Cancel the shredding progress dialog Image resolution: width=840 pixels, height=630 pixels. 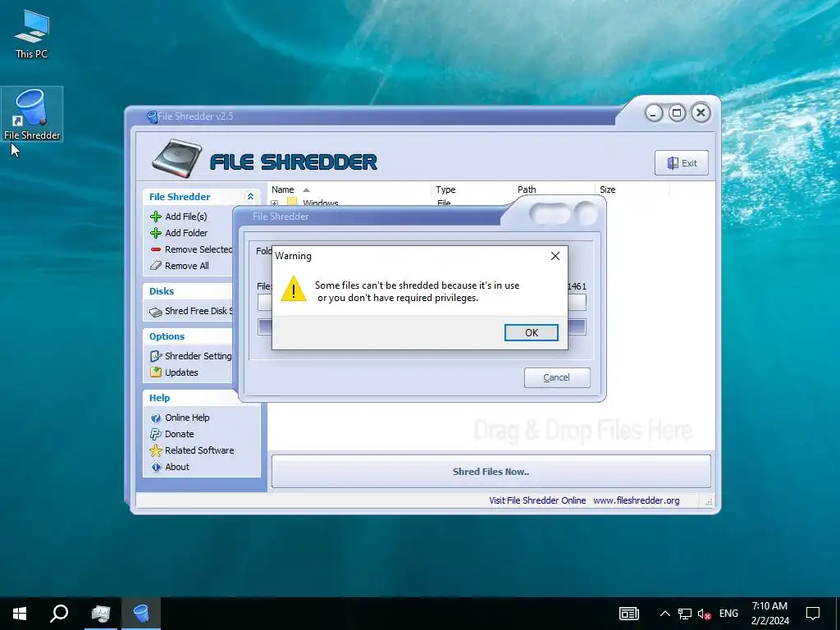(557, 377)
